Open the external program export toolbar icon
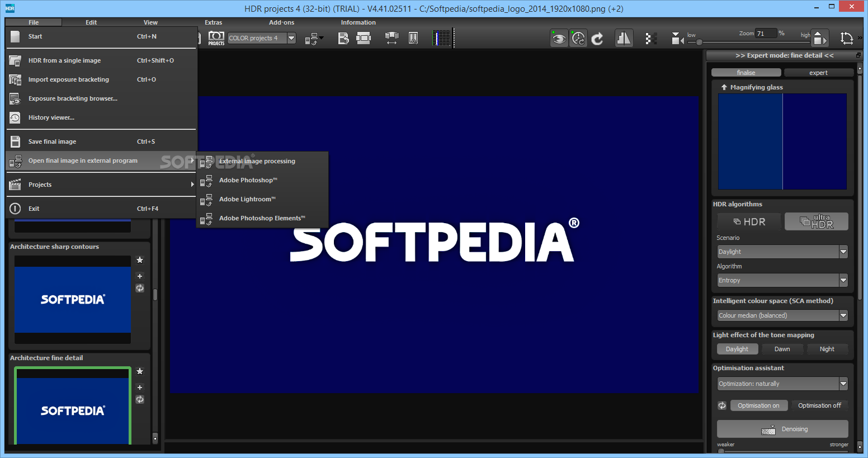Image resolution: width=868 pixels, height=458 pixels. click(x=314, y=39)
